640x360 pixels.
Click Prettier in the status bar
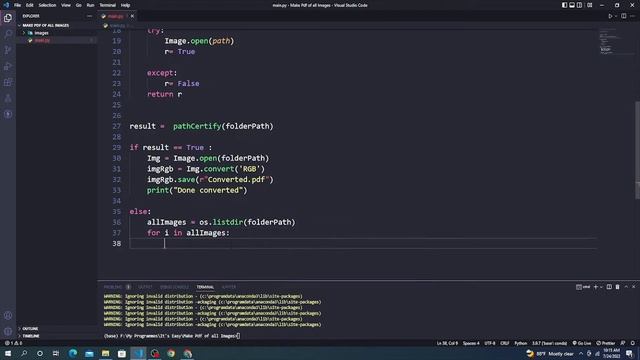pos(606,343)
